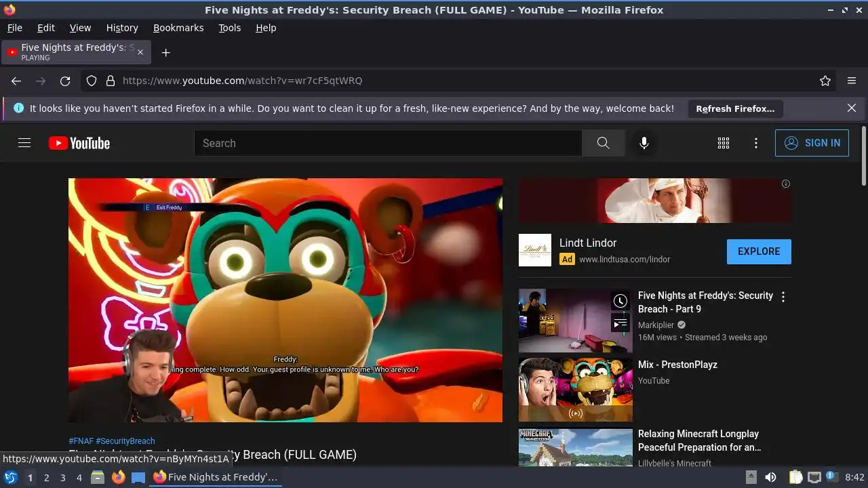The width and height of the screenshot is (868, 488).
Task: Start voice search with microphone icon
Action: point(644,143)
